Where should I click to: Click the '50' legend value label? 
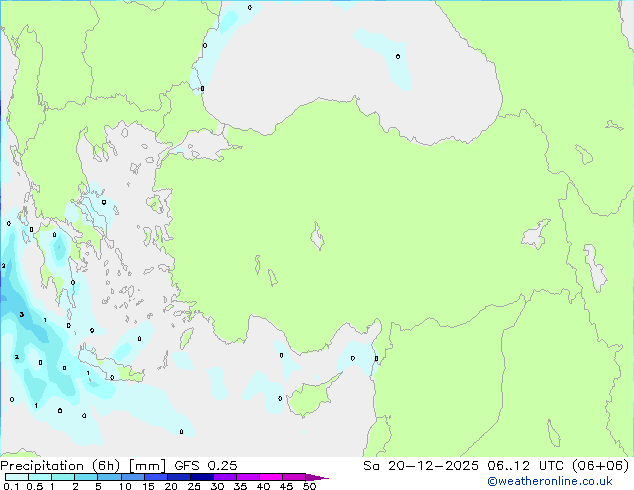pos(309,486)
